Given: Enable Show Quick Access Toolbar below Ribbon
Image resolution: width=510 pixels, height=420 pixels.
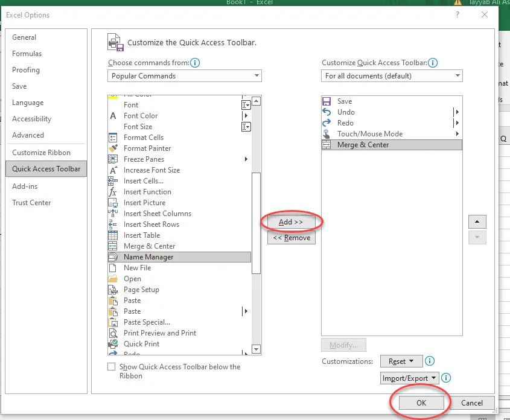Looking at the screenshot, I should coord(111,367).
